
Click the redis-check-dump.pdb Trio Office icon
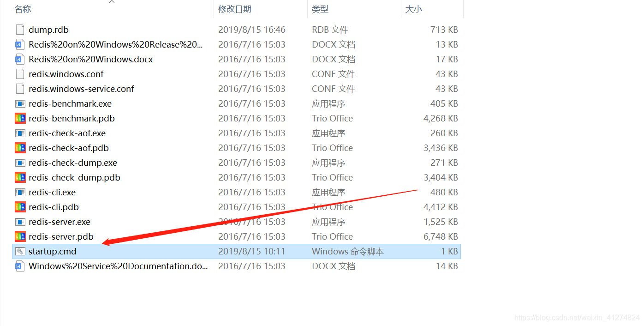click(20, 178)
